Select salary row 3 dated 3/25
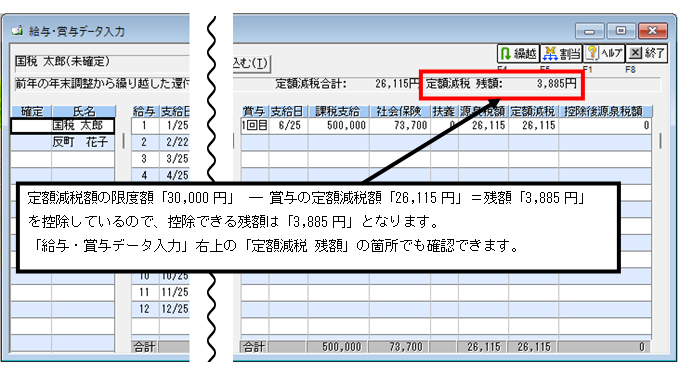Screen dimensions: 680x368 [x=160, y=159]
